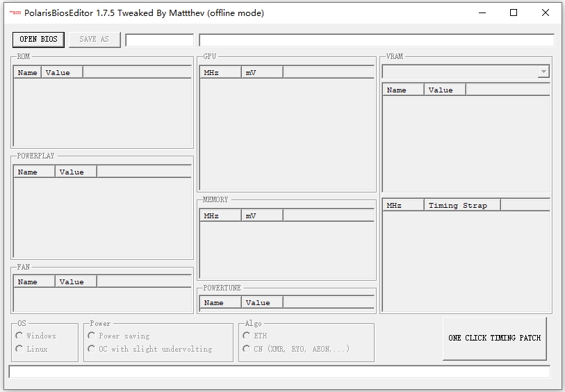
Task: Click the long text field at top right
Action: (377, 40)
